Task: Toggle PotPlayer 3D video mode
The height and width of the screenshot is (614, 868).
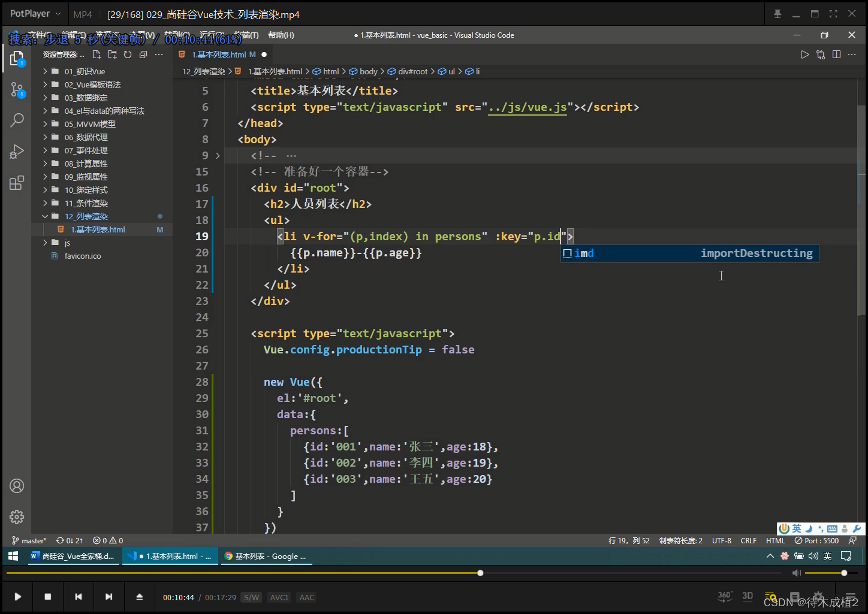Action: click(748, 596)
